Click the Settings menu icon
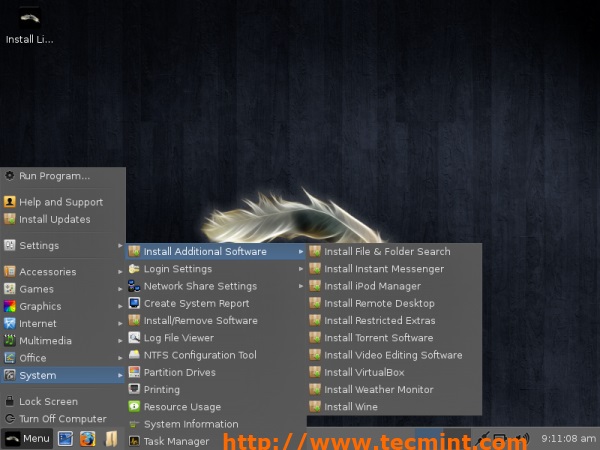Screen dimensions: 600x450 [10, 245]
